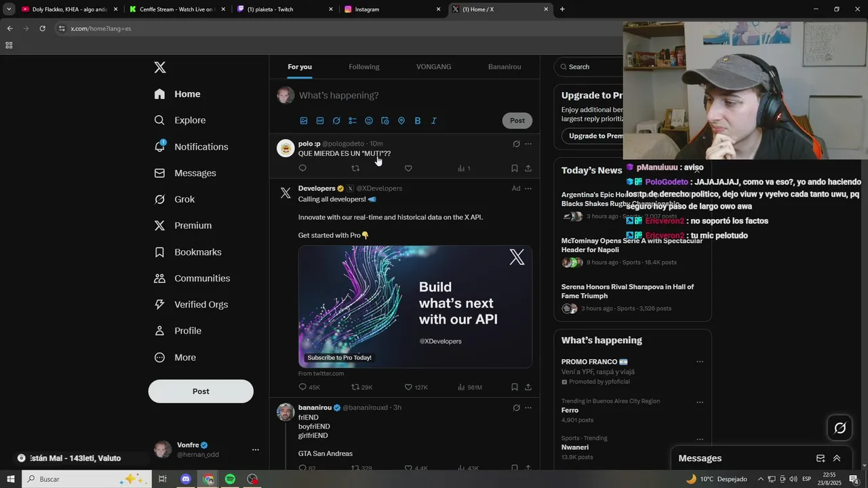Switch to the Following tab
Image resolution: width=868 pixels, height=488 pixels.
coord(364,66)
